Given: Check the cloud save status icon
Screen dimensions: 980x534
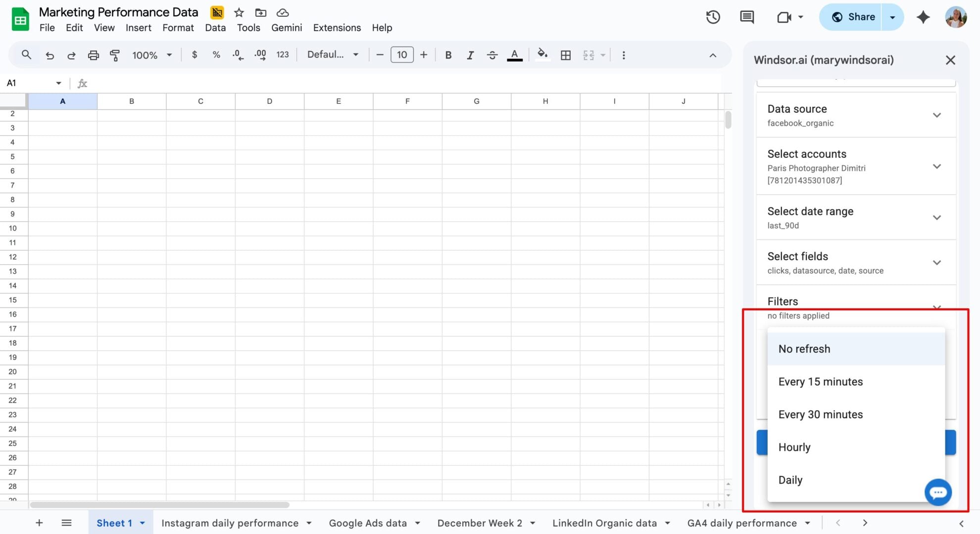Looking at the screenshot, I should (283, 12).
